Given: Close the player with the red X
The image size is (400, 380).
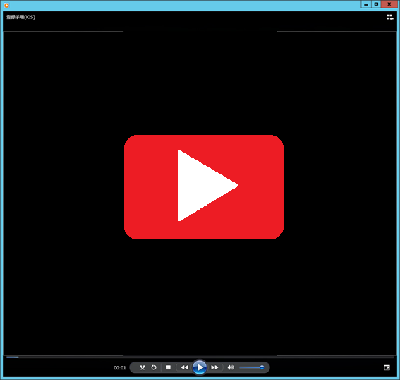Looking at the screenshot, I should [x=389, y=4].
